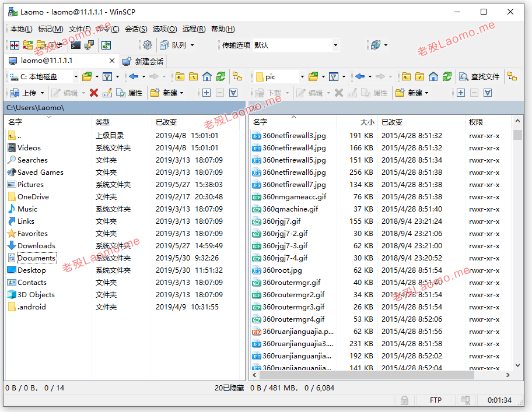The width and height of the screenshot is (532, 412).
Task: Click the 同步 synchronize button
Action: click(x=50, y=45)
